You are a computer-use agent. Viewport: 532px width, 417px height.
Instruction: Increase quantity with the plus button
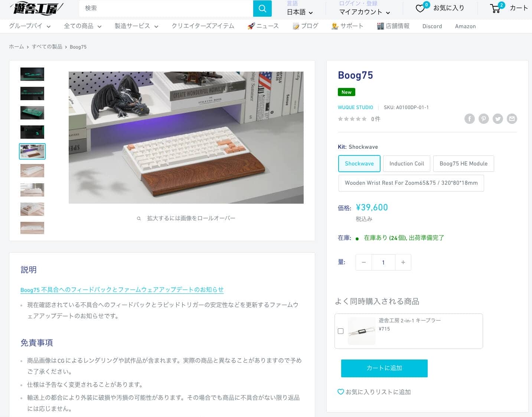click(x=403, y=262)
